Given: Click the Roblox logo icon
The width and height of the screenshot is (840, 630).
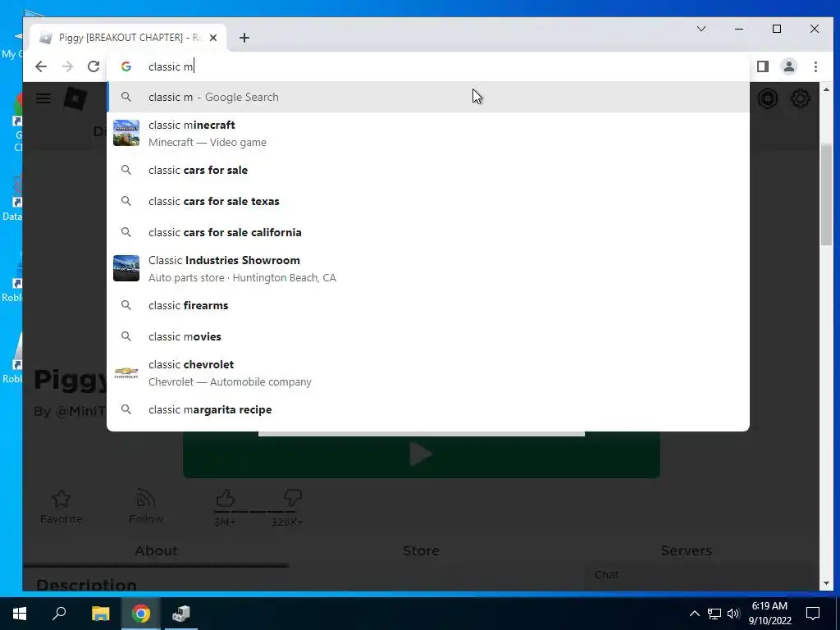Looking at the screenshot, I should pos(75,98).
